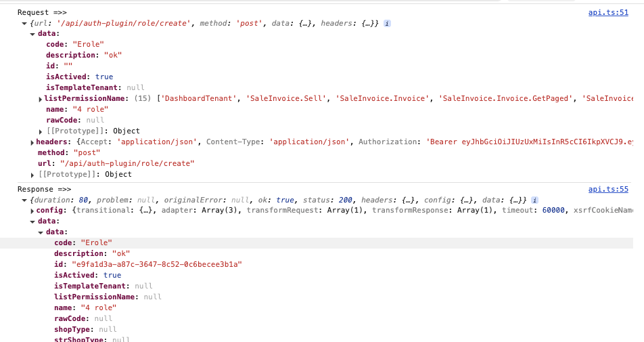Expand the listPermissionName array of 15 items

(41, 99)
